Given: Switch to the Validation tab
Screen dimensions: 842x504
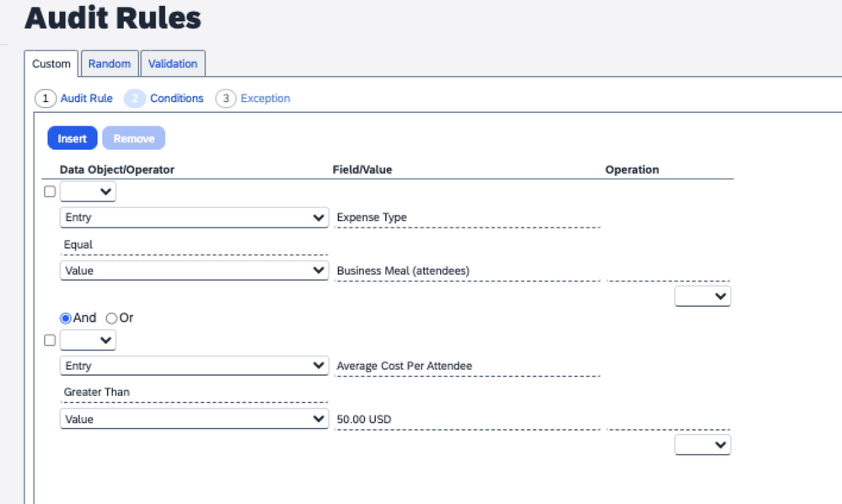Looking at the screenshot, I should point(173,63).
